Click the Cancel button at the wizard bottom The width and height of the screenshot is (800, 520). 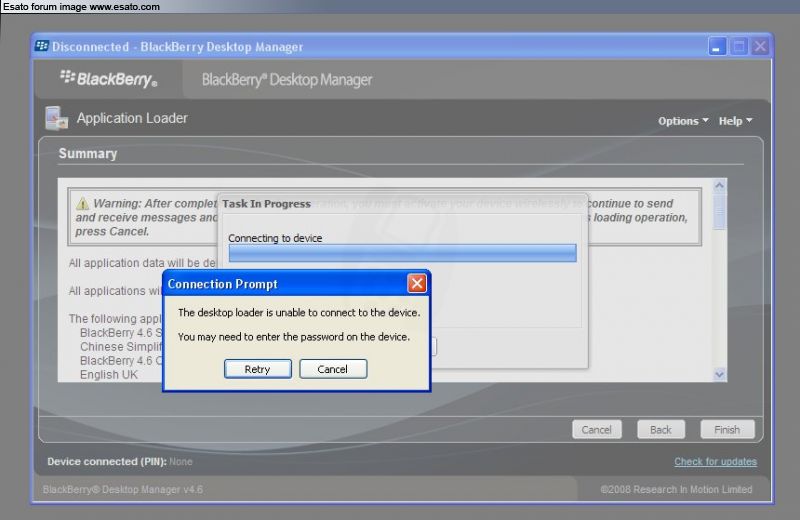click(x=597, y=430)
